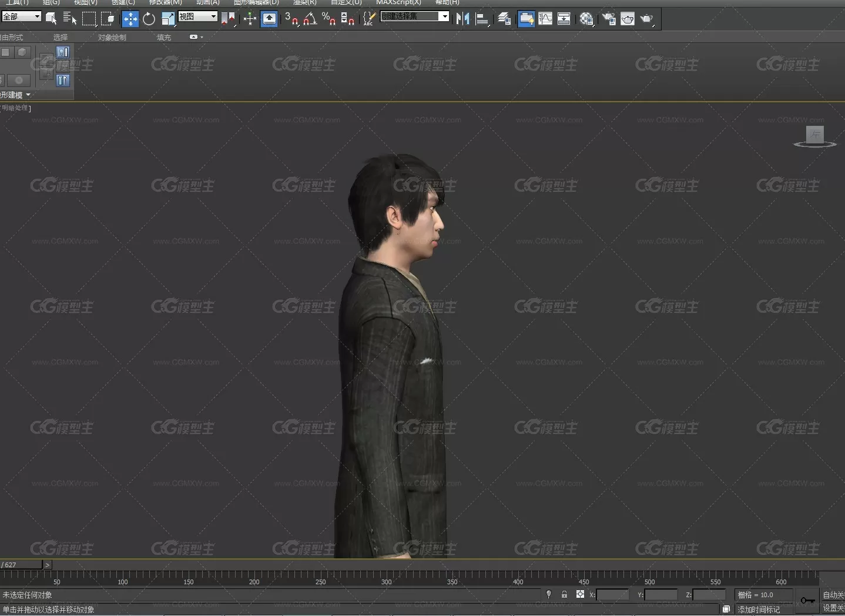The image size is (845, 616).
Task: Toggle Angle Snap
Action: (x=310, y=19)
